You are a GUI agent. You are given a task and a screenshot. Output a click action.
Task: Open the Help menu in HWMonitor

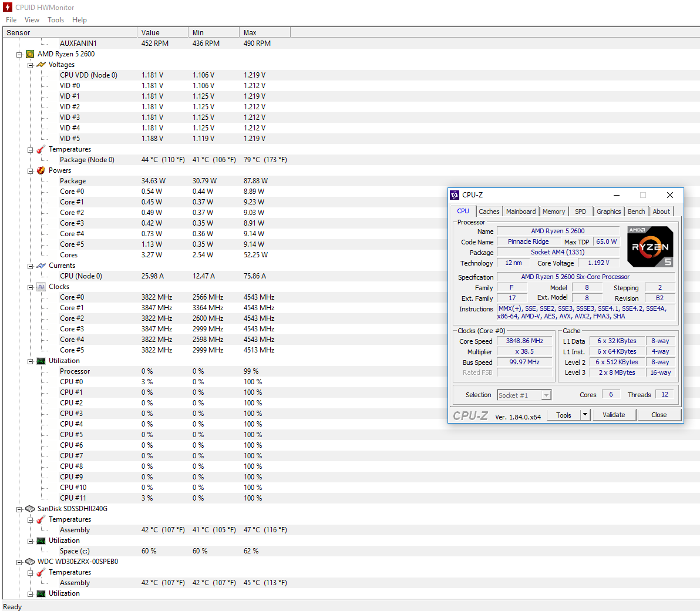click(79, 19)
